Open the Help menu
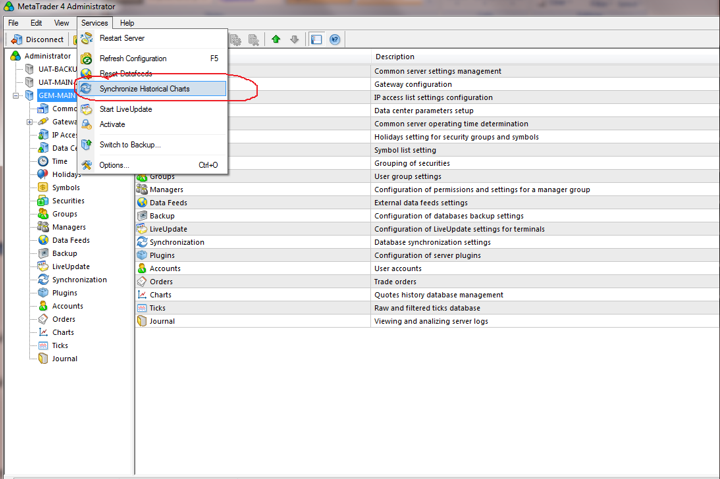Viewport: 720px width, 479px height. click(127, 23)
